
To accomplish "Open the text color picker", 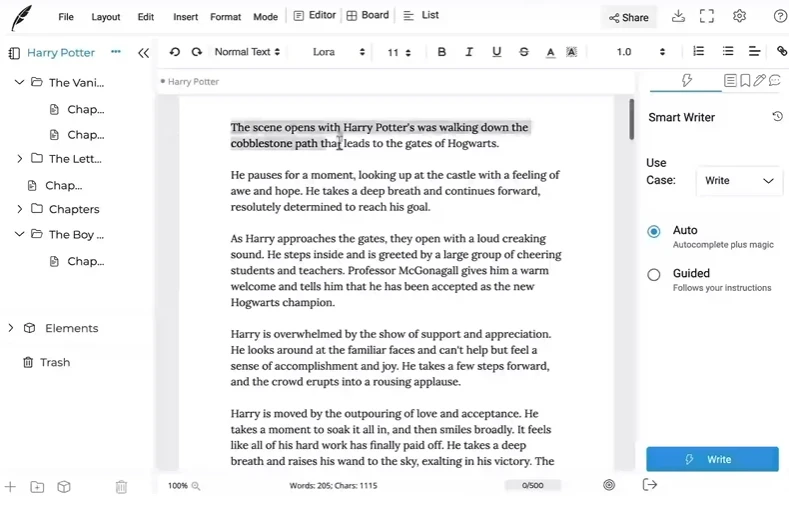I will point(550,52).
